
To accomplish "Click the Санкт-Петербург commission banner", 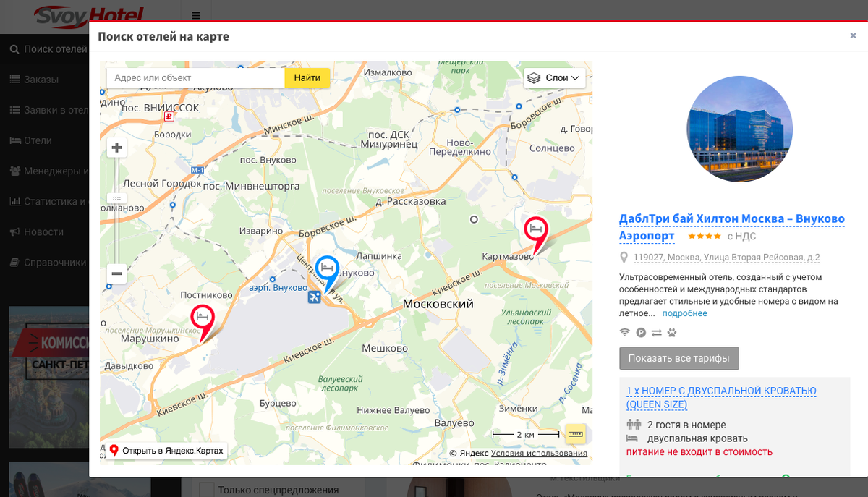I will (x=48, y=377).
